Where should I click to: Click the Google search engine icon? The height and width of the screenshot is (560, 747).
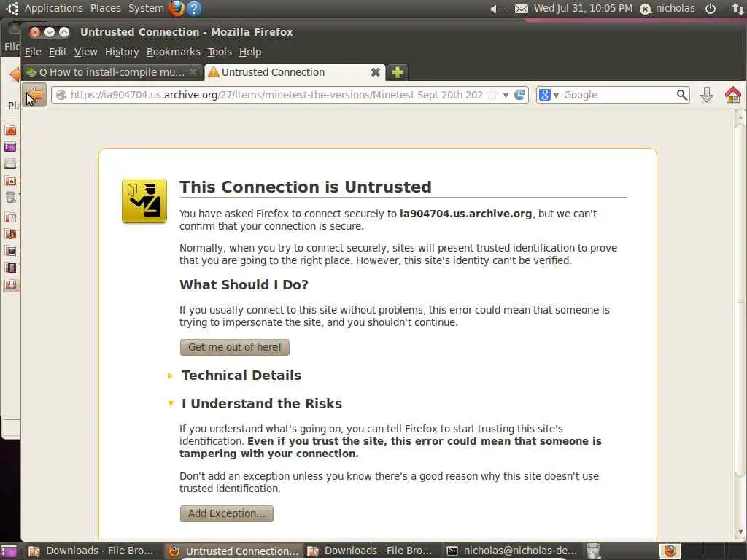pos(544,95)
